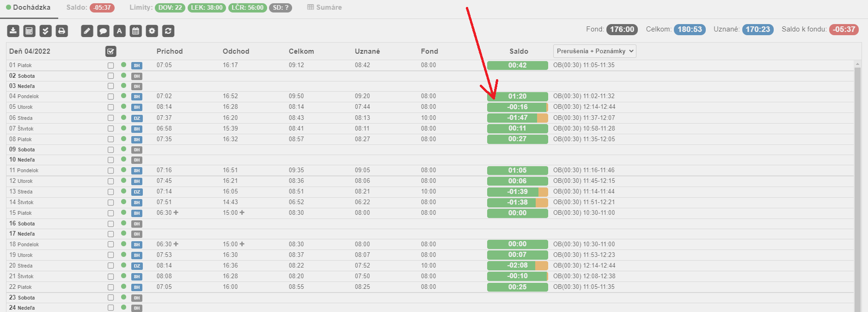This screenshot has height=312, width=868.
Task: Tick the checkbox for 15 Piatok row
Action: pos(110,213)
